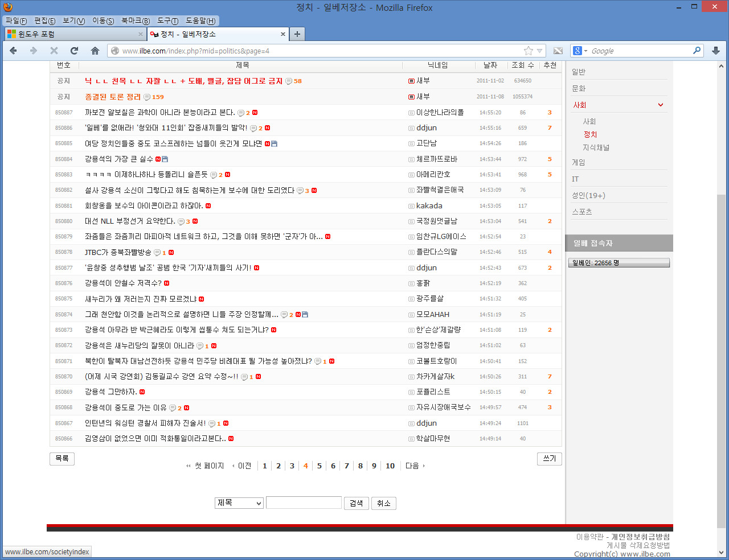Open the 이용약관 footer link
Image resolution: width=729 pixels, height=560 pixels.
[x=589, y=537]
